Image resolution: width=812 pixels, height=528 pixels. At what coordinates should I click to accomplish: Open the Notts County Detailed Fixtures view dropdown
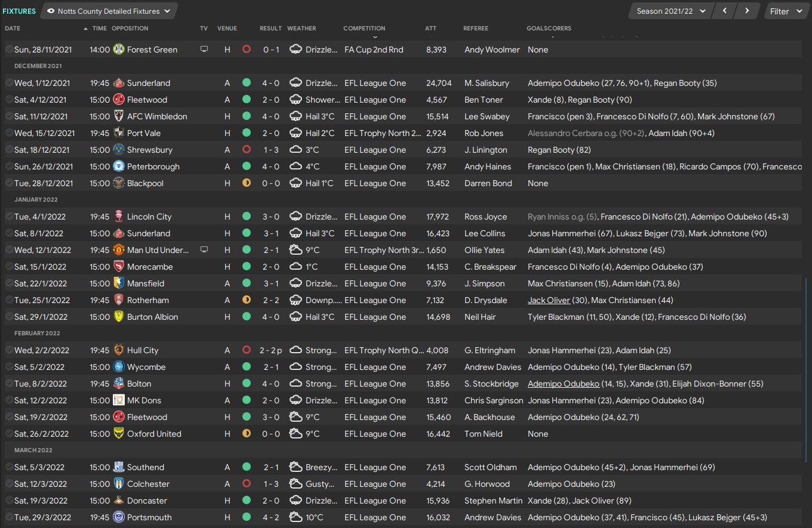pyautogui.click(x=109, y=11)
